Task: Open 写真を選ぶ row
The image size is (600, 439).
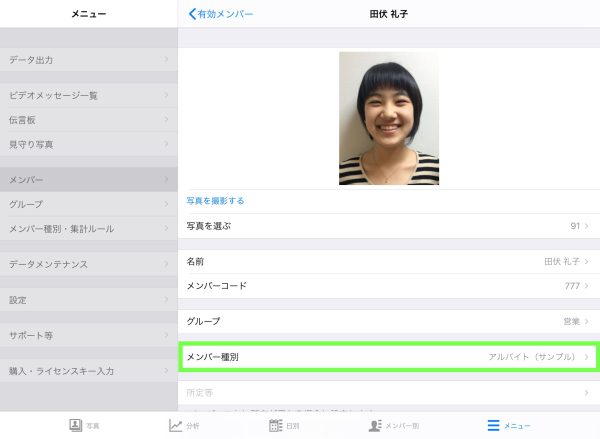Action: [388, 226]
